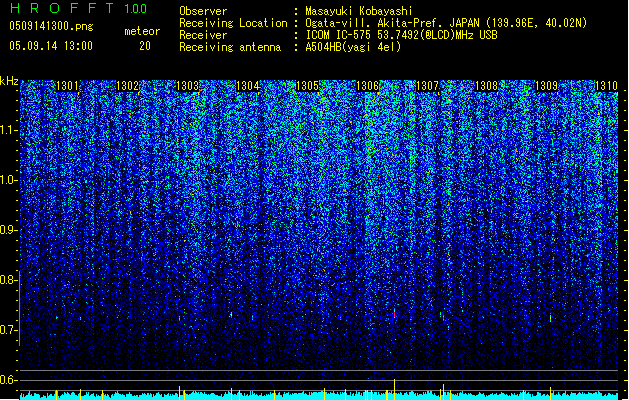Click the 1302 time label
The image size is (629, 400).
click(127, 86)
